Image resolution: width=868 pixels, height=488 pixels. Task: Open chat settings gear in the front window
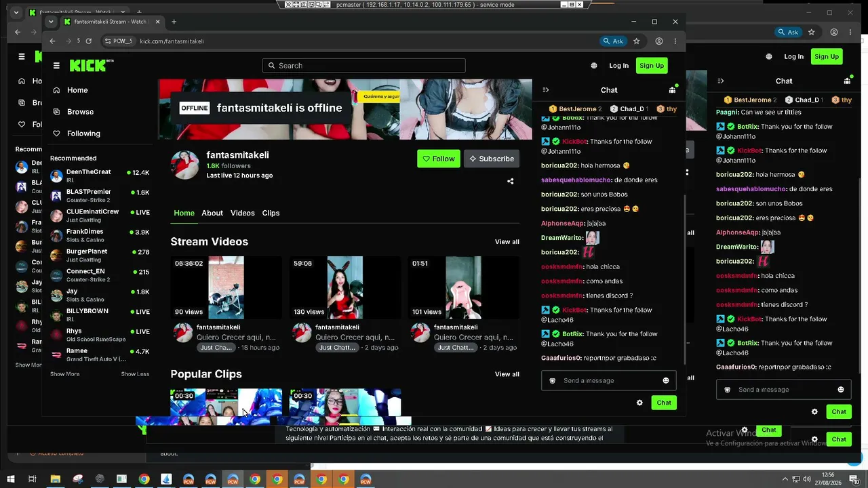pyautogui.click(x=639, y=403)
